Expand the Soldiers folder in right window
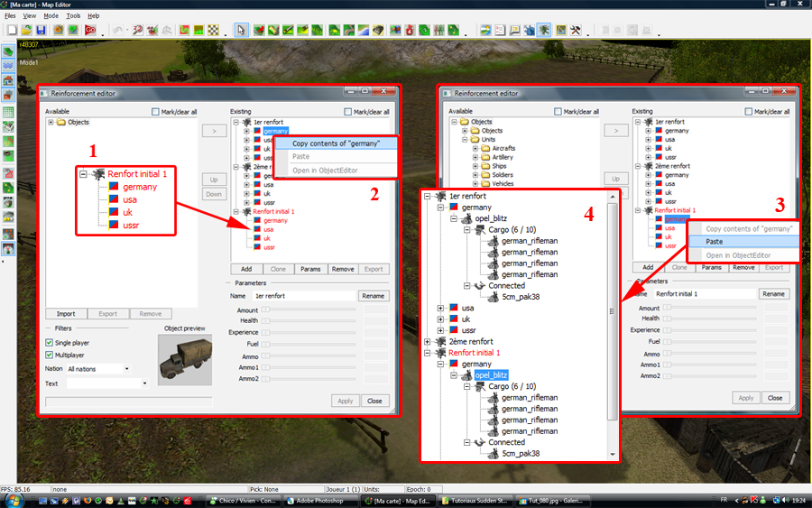The image size is (812, 508). click(475, 174)
